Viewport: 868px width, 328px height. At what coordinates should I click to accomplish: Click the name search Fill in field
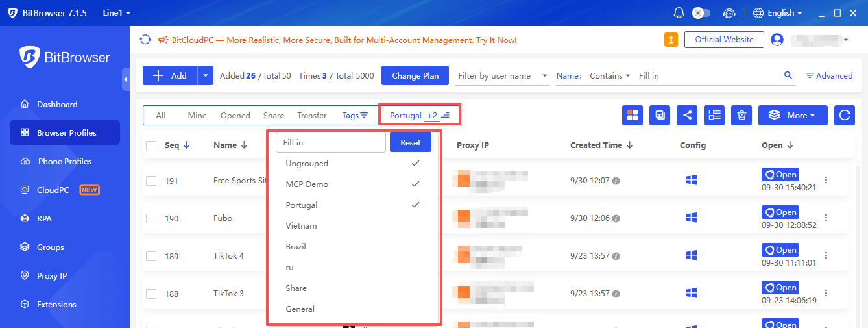(707, 76)
